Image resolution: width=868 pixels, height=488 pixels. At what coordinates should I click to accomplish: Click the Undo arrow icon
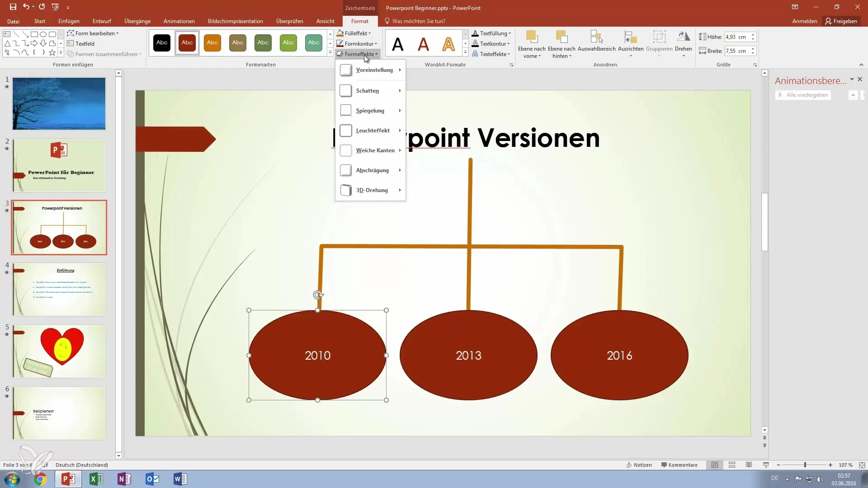pos(26,7)
